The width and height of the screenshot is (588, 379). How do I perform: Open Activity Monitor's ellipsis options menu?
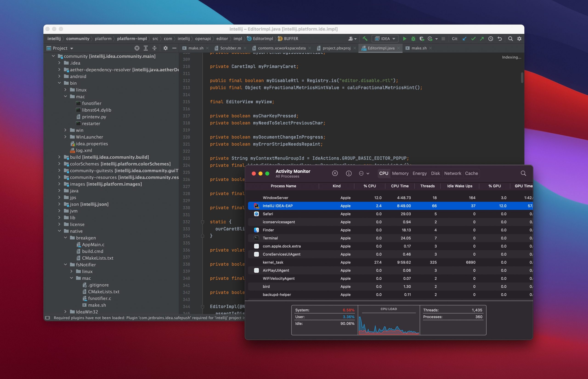[x=361, y=173]
